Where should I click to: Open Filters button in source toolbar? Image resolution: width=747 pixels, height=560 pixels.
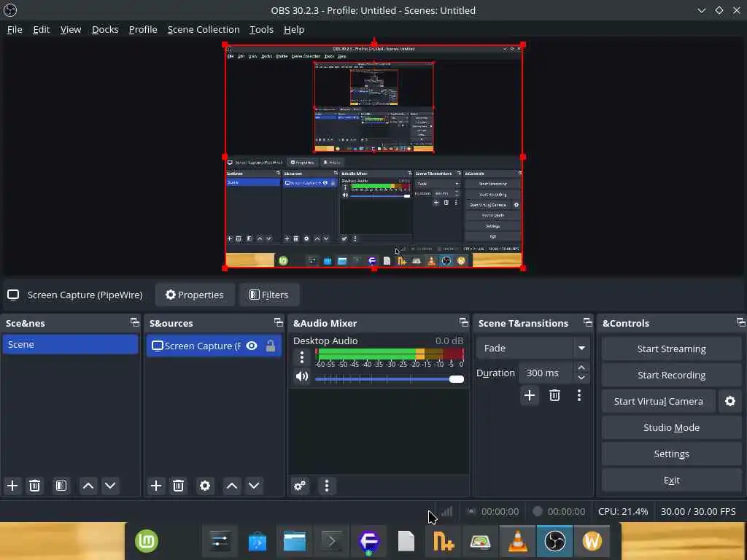(269, 295)
